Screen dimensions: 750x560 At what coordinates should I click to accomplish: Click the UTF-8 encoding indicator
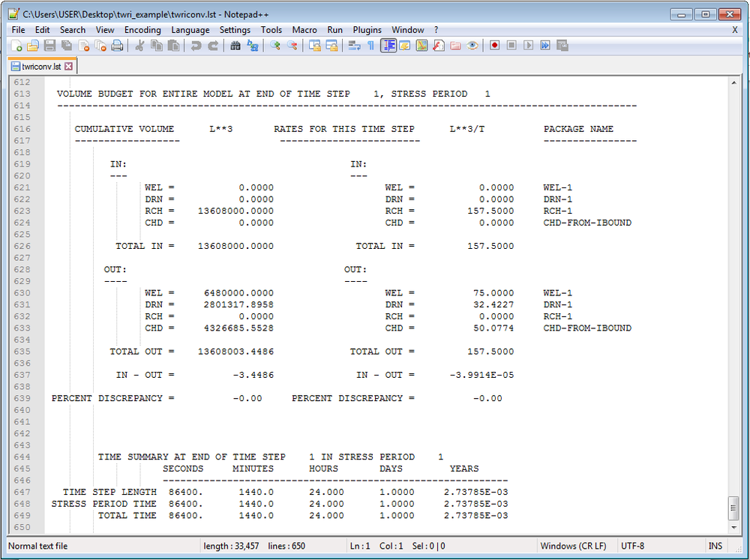(634, 545)
